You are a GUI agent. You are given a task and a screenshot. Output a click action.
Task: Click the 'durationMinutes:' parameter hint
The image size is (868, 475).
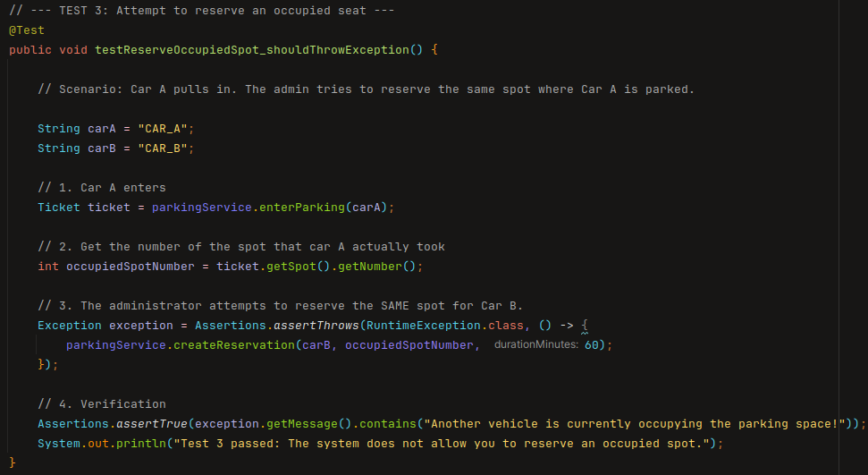coord(535,344)
